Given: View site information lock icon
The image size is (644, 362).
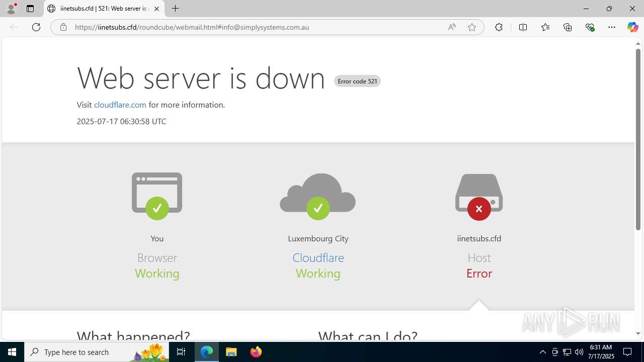Looking at the screenshot, I should pos(63,27).
